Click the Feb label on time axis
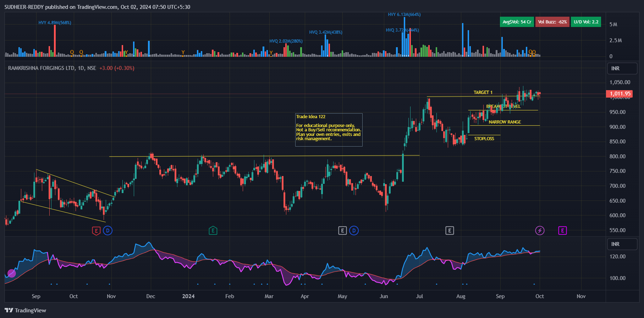644x318 pixels. [230, 296]
